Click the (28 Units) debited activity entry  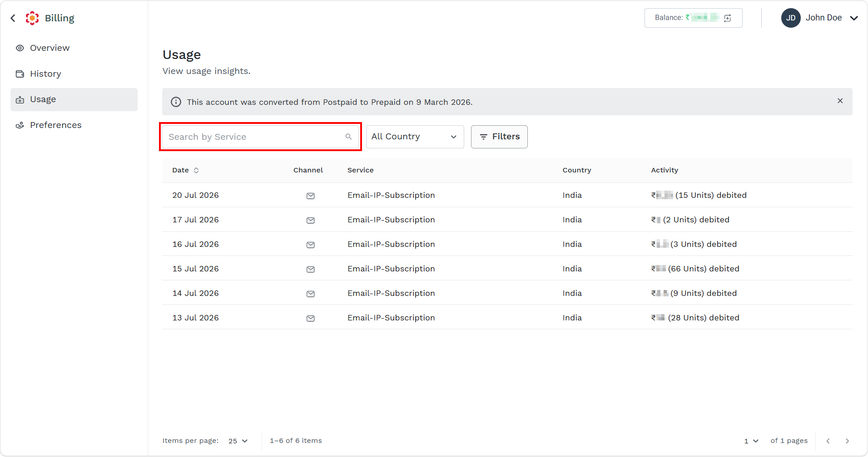click(x=695, y=318)
